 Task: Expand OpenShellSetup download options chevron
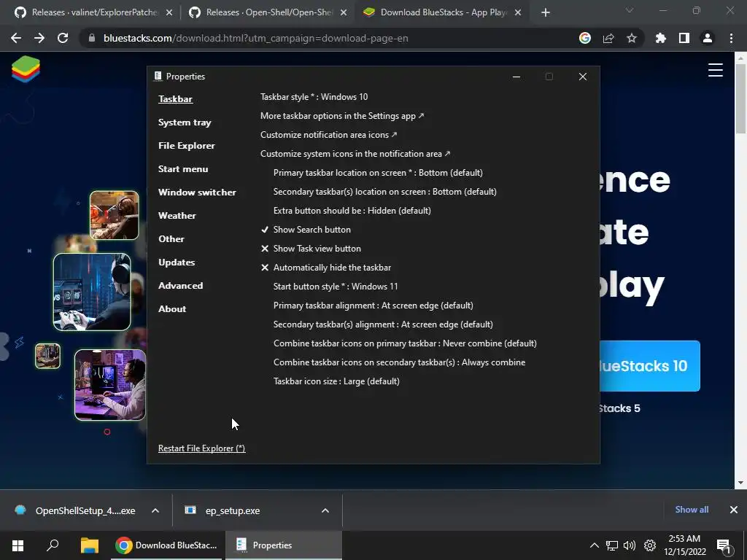(155, 510)
